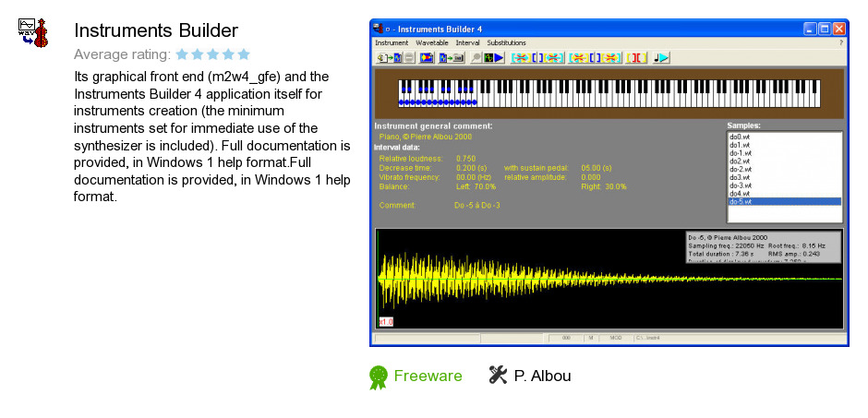Click the Freeware license link

pos(428,376)
